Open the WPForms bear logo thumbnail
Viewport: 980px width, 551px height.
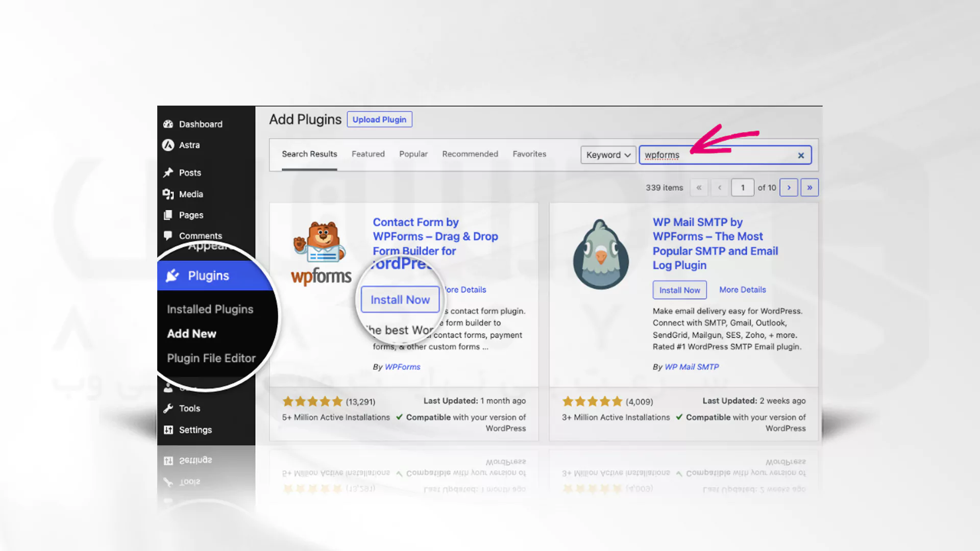322,253
